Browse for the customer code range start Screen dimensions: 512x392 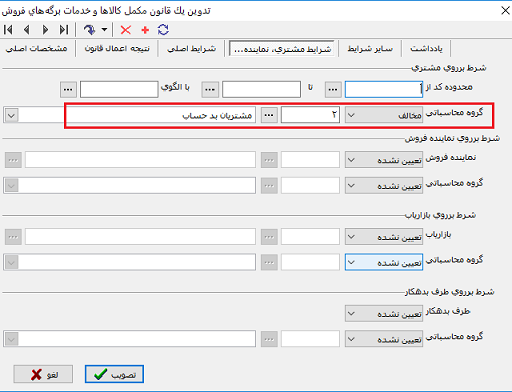[333, 89]
